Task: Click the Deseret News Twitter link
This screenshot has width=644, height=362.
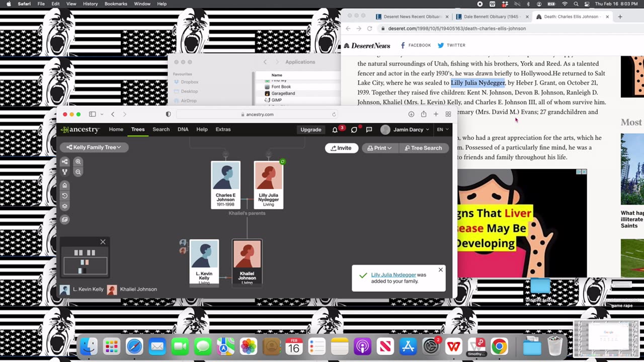Action: click(451, 45)
